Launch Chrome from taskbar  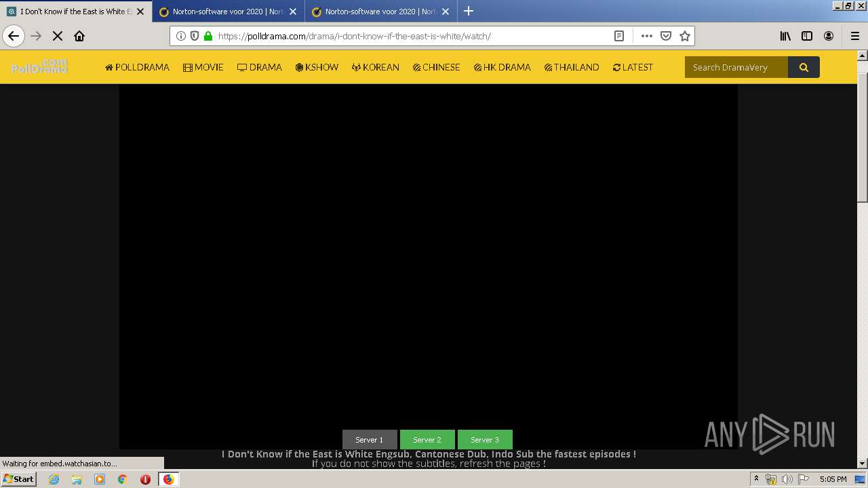tap(123, 479)
